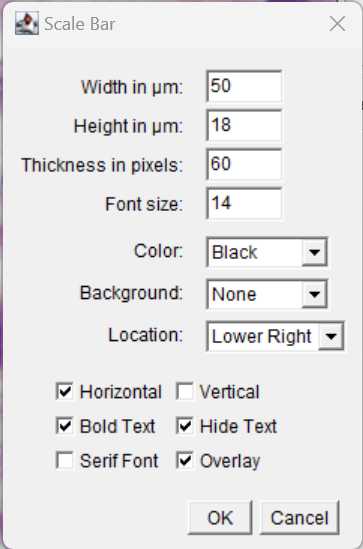Confirm with the OK button
The height and width of the screenshot is (549, 363).
point(220,518)
